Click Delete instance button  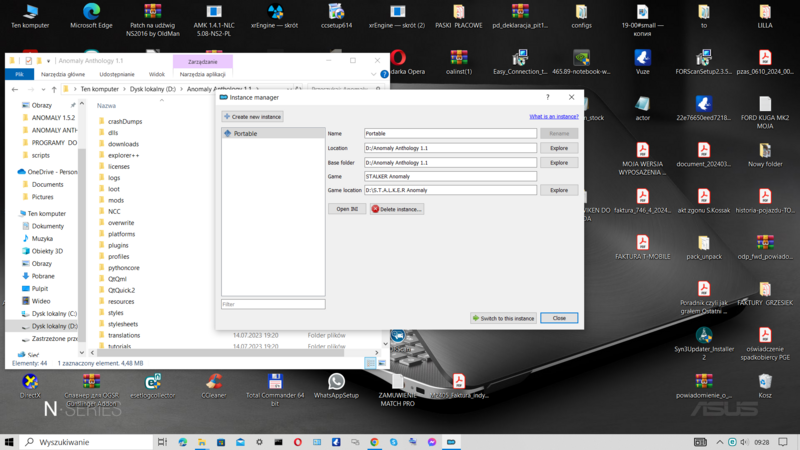pos(397,209)
